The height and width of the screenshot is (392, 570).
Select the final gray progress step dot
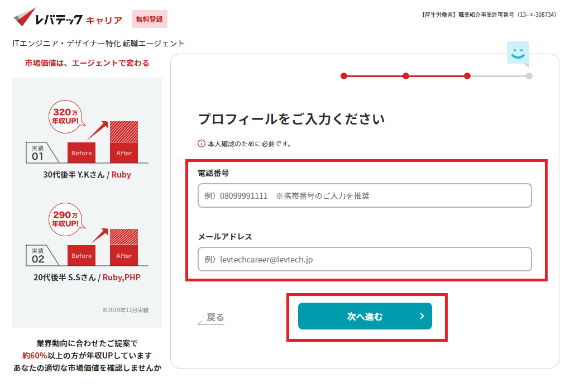[529, 76]
